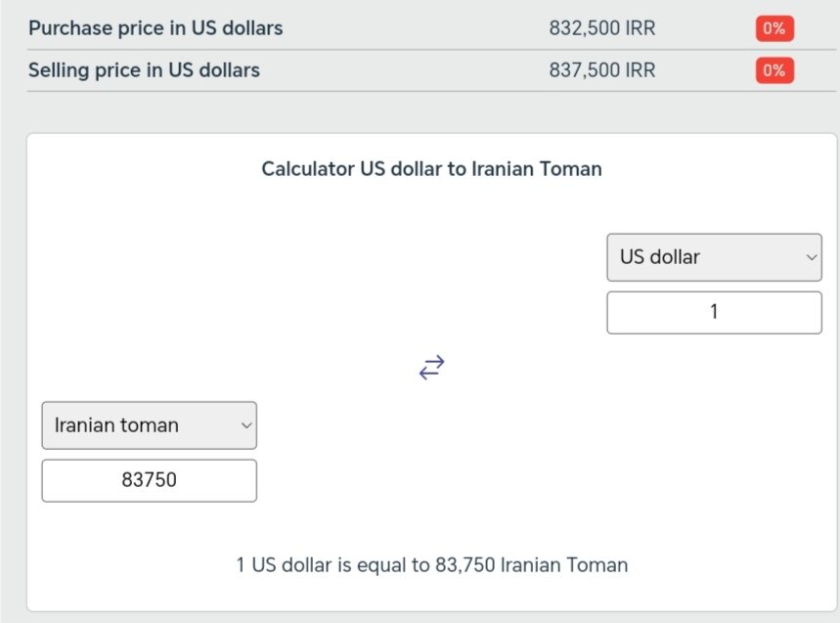Click the 83750 toman amount field
840x623 pixels.
click(149, 479)
